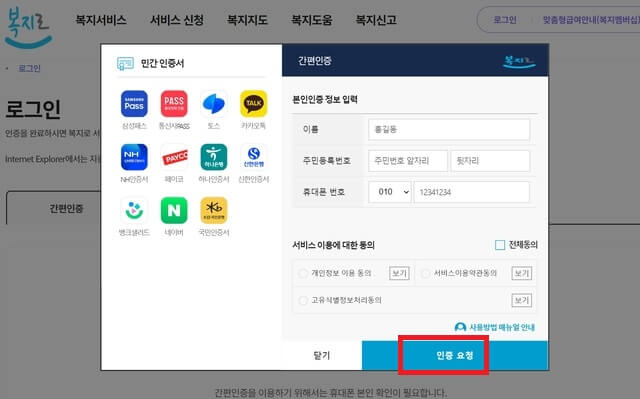Choose the 통신사PASS authentication icon

tap(174, 104)
